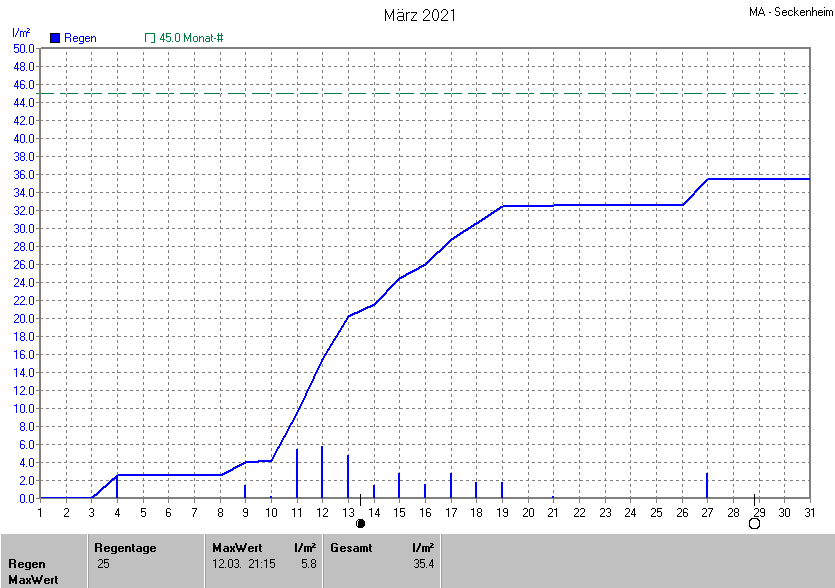Screen dimensions: 835x588
Task: Select the MaxWert column header
Action: tap(236, 548)
